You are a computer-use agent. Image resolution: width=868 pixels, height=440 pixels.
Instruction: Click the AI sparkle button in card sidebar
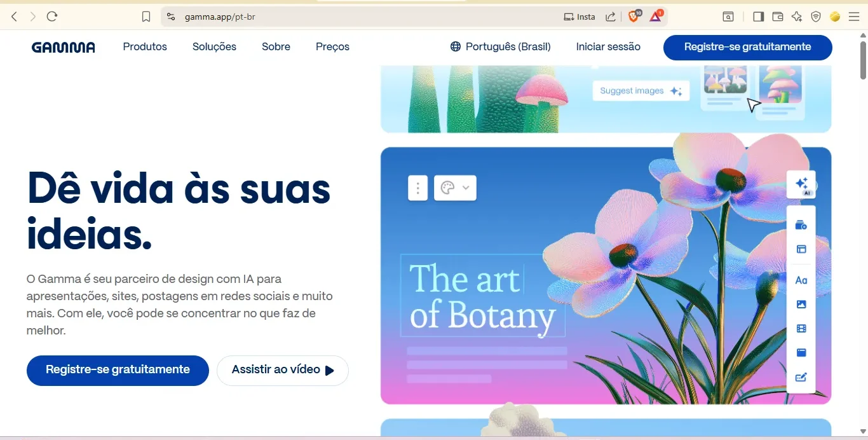click(801, 184)
